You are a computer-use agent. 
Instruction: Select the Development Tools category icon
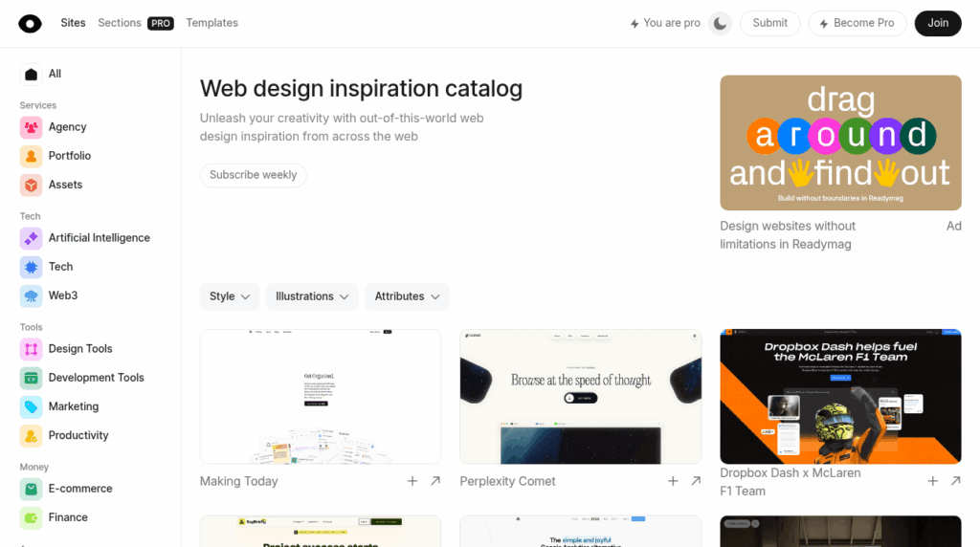click(32, 378)
